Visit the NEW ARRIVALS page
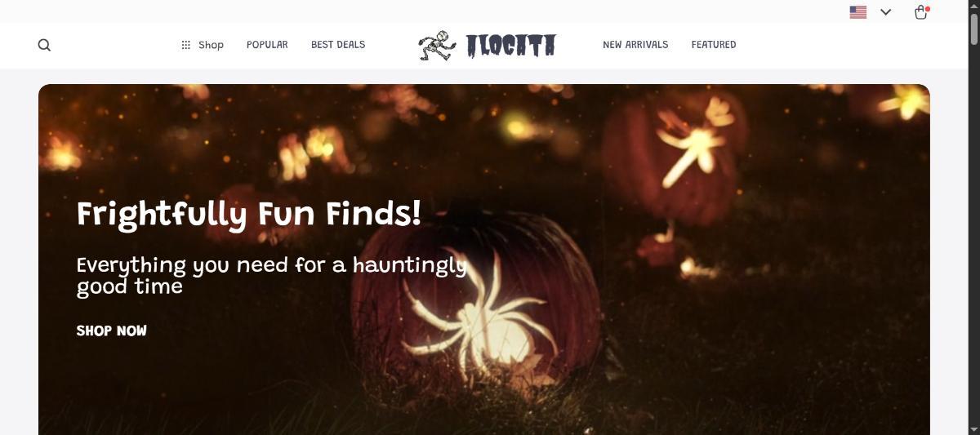980x435 pixels. pos(635,45)
